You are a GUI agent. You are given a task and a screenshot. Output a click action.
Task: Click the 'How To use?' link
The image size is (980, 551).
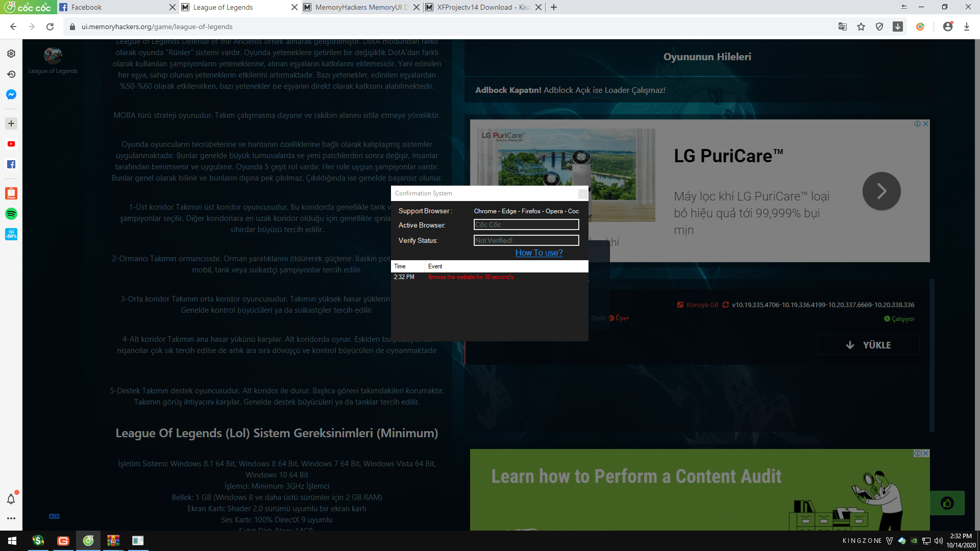coord(539,253)
